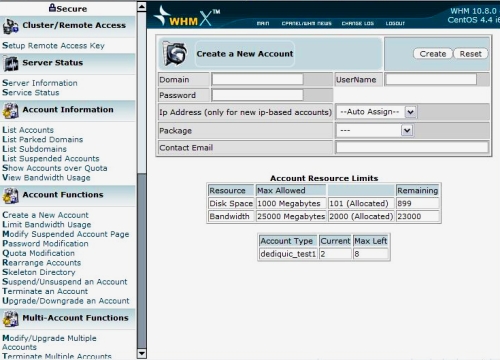Click the Secure padlock icon
Screen dimensions: 500x360
click(x=52, y=8)
